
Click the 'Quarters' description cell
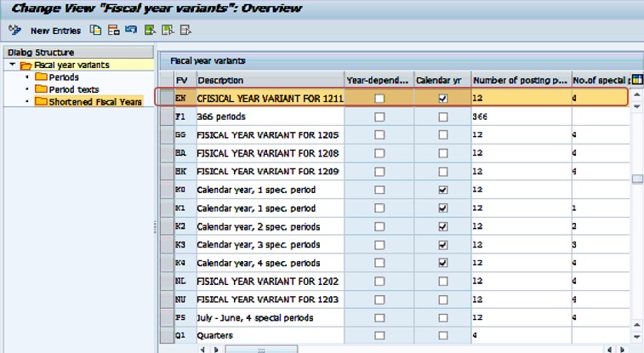[270, 336]
